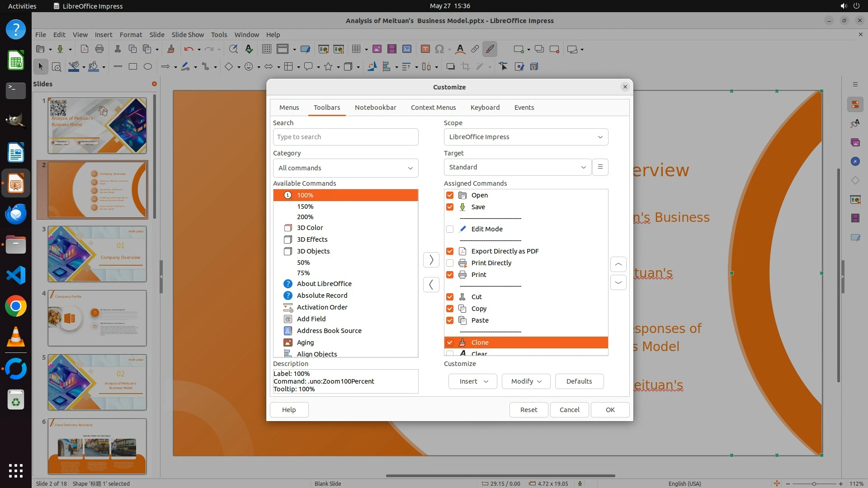
Task: Check the Print Directly command
Action: pyautogui.click(x=449, y=263)
